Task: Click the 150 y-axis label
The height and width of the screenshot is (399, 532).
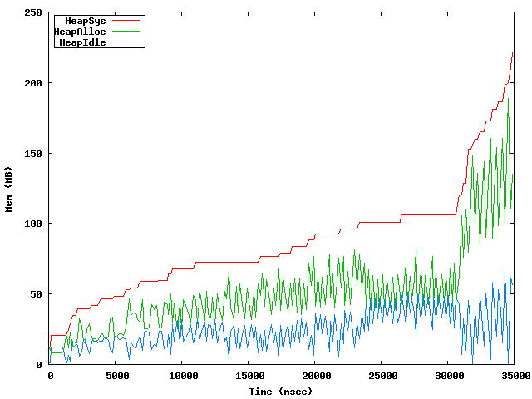Action: pyautogui.click(x=33, y=154)
